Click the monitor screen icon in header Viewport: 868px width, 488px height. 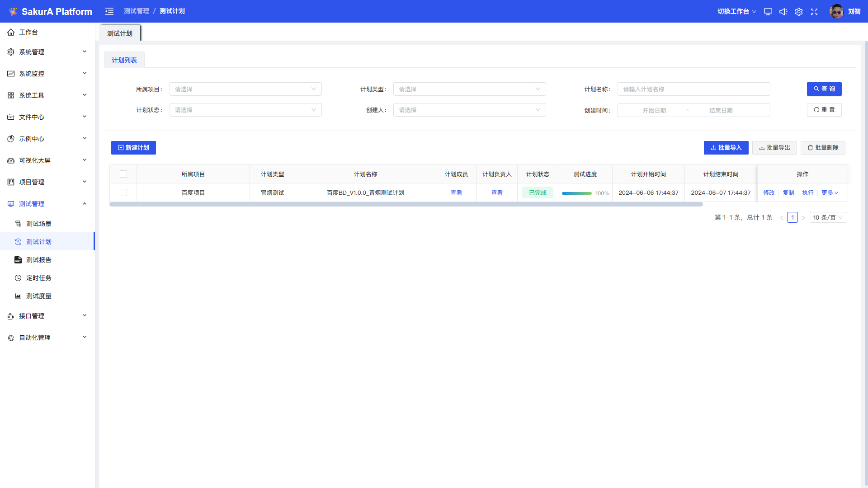coord(768,12)
